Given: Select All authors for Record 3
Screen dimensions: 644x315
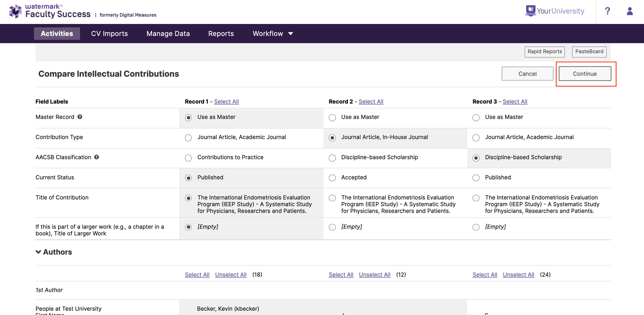Looking at the screenshot, I should click(484, 275).
